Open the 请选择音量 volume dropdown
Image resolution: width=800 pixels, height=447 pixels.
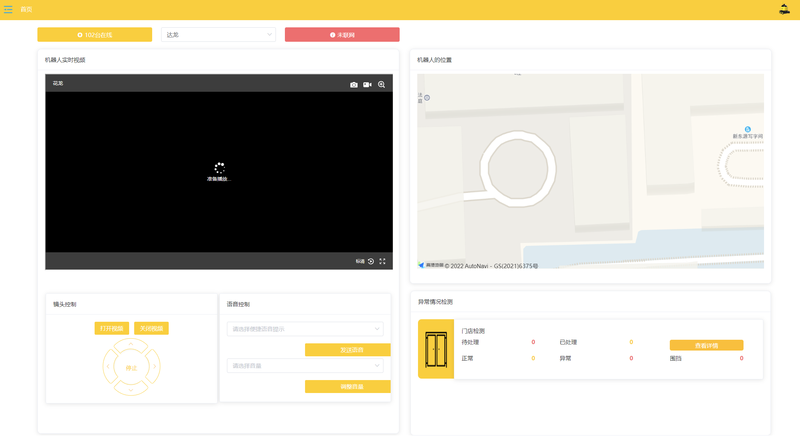pos(305,365)
